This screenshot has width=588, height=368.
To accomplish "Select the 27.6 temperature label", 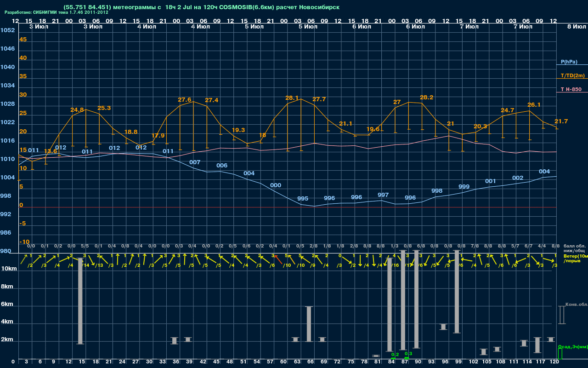I will [x=184, y=99].
